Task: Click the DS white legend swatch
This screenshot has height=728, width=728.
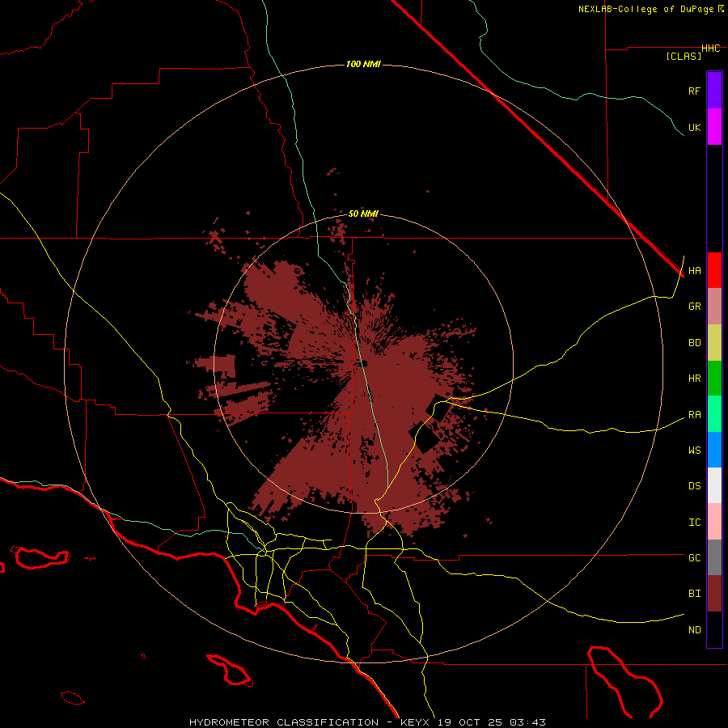Action: [714, 485]
